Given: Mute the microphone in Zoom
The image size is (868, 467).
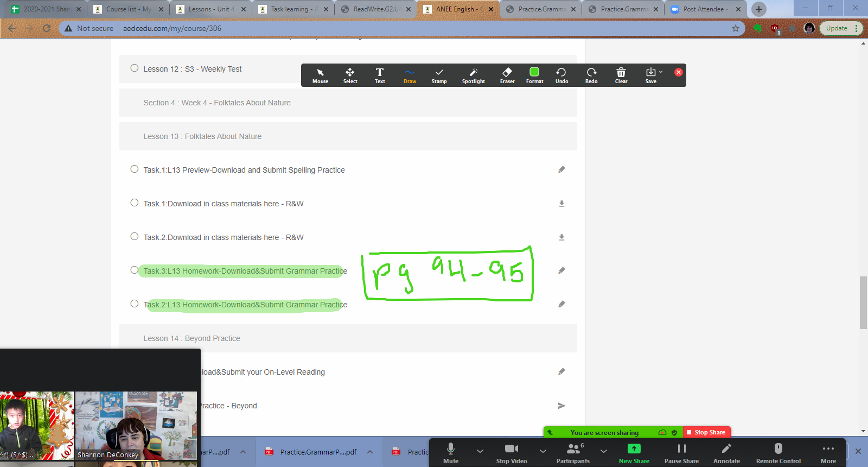Looking at the screenshot, I should [451, 453].
